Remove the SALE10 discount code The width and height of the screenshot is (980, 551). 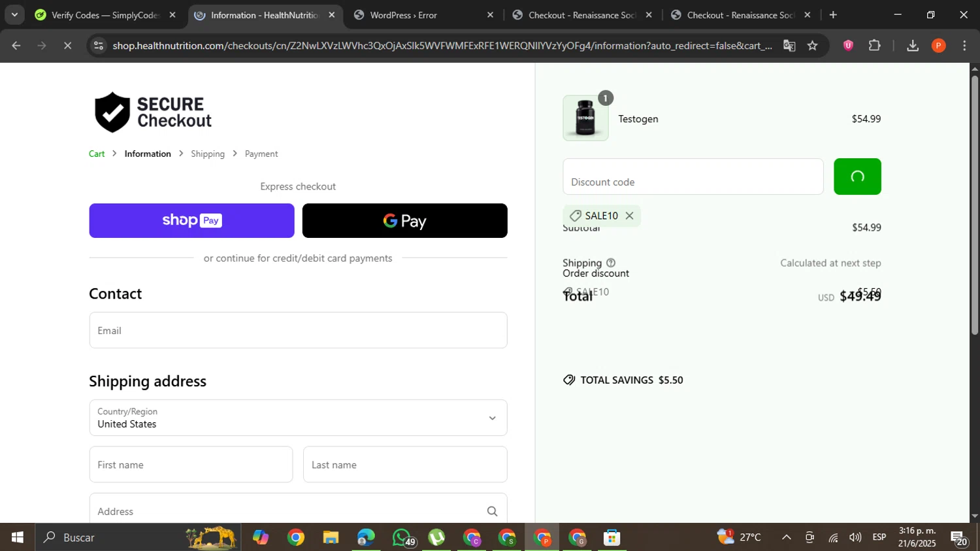click(629, 216)
